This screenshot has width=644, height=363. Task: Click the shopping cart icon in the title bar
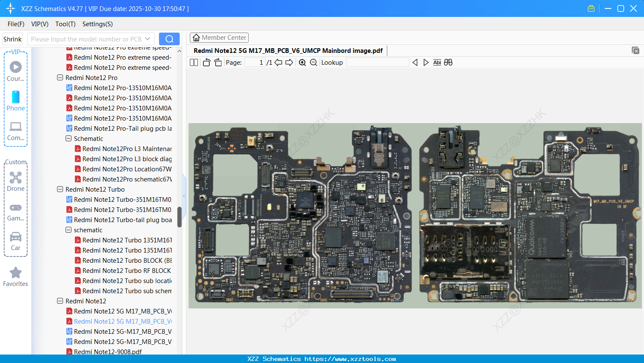pos(591,8)
